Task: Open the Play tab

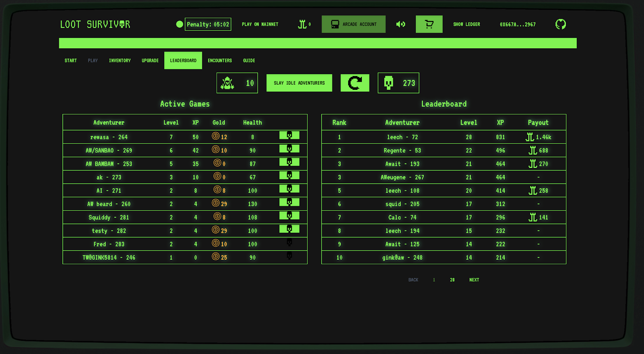Action: click(93, 60)
